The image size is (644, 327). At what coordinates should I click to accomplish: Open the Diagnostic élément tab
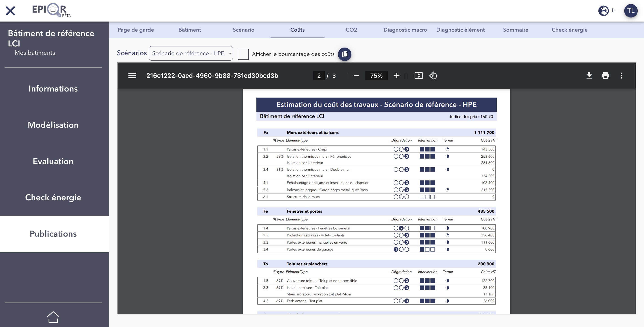point(460,30)
